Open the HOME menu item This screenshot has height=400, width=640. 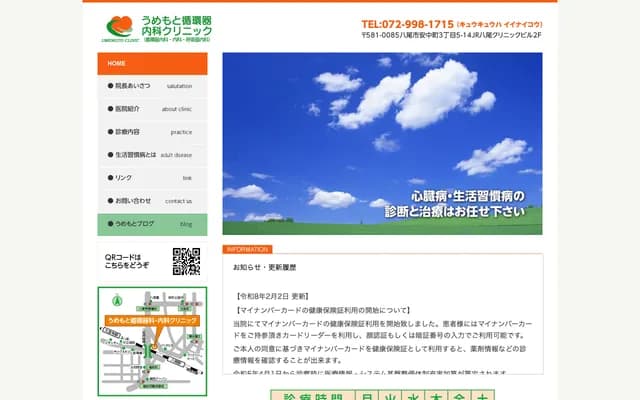[x=152, y=63]
